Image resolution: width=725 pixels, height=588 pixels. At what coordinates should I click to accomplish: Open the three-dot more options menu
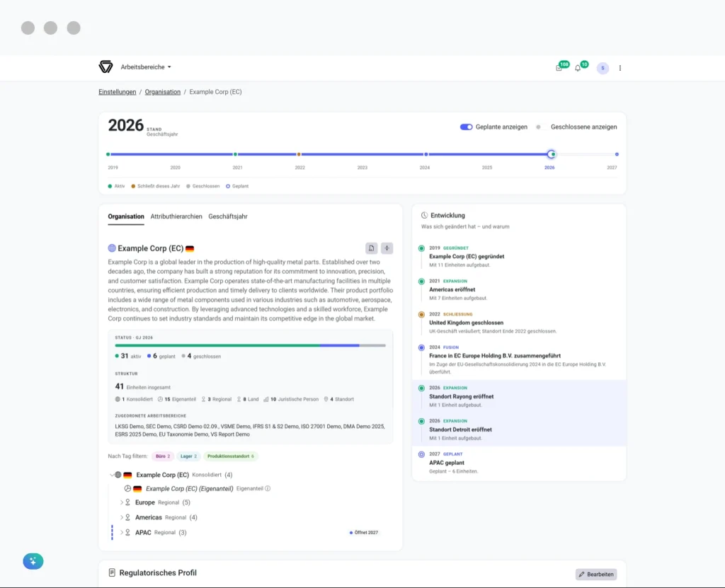coord(620,68)
